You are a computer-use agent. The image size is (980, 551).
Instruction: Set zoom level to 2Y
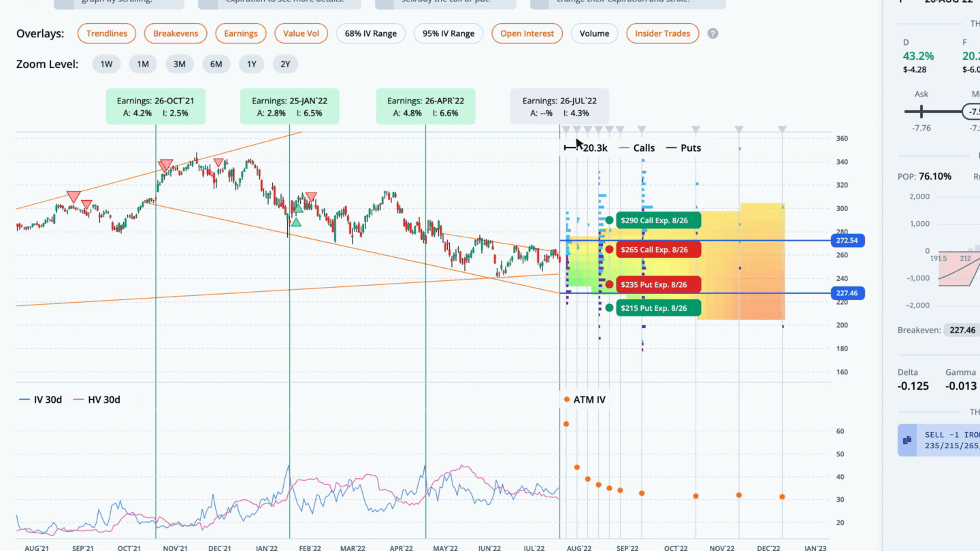pyautogui.click(x=286, y=64)
